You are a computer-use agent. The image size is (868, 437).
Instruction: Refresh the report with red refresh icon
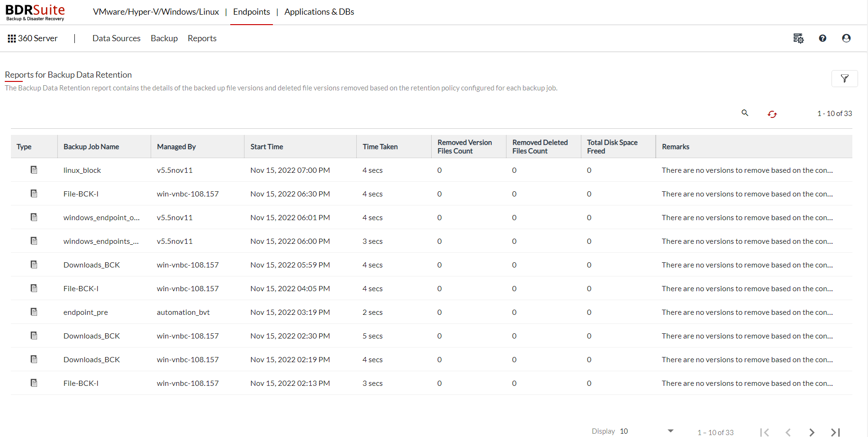pos(772,114)
